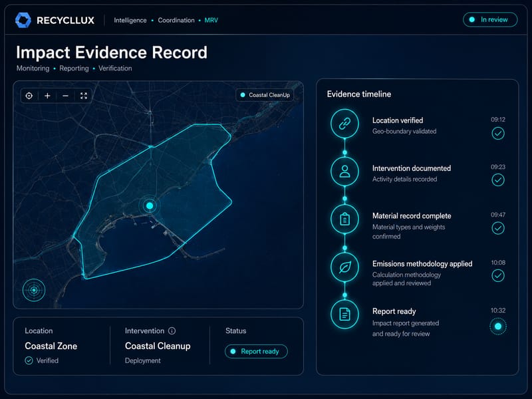Recenter map with the locate target icon
The image size is (532, 399).
tap(29, 96)
